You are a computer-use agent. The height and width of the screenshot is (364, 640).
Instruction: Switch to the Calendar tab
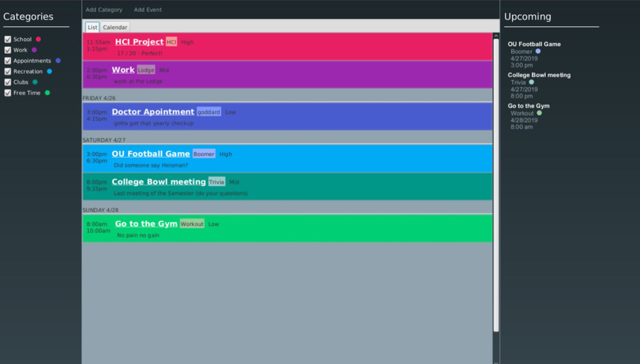click(x=115, y=27)
